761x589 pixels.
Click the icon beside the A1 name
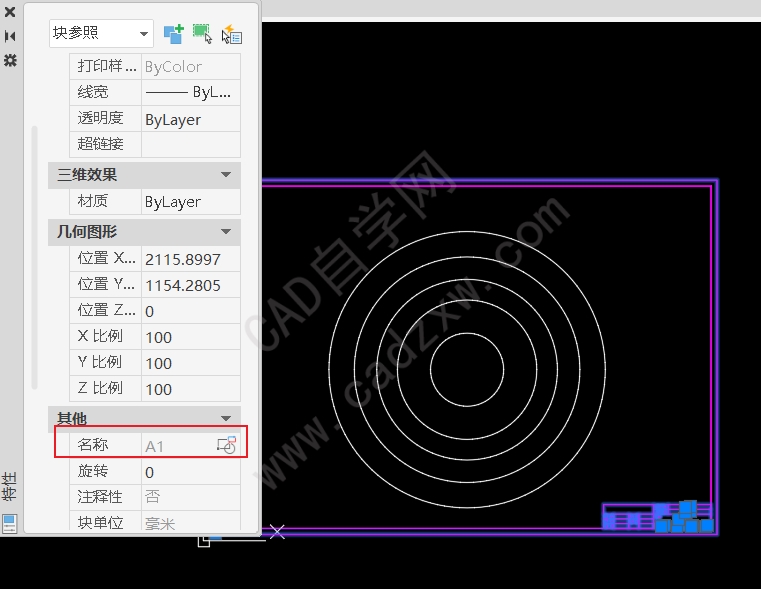click(227, 445)
